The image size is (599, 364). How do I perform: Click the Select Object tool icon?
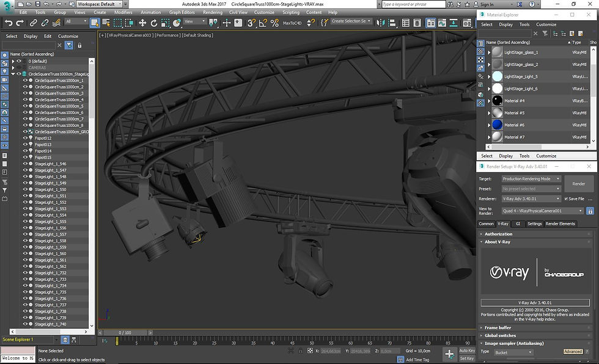(x=95, y=23)
